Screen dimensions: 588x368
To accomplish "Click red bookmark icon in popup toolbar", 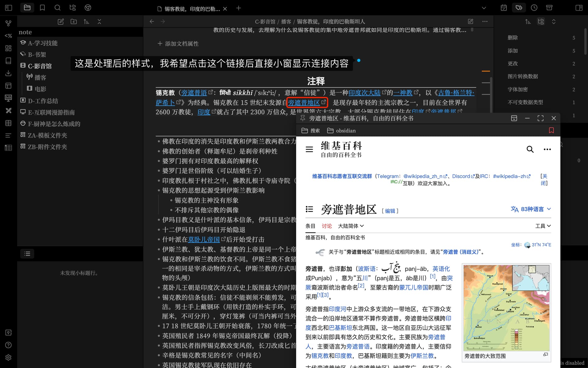I will (552, 131).
